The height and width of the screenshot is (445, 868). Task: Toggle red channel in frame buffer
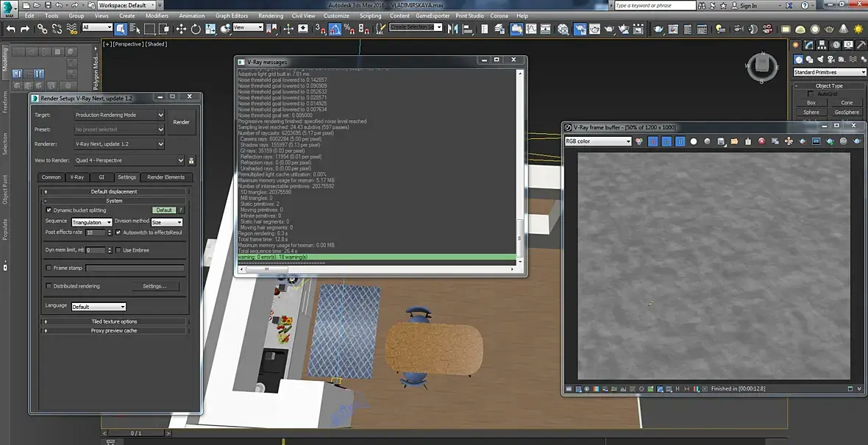pyautogui.click(x=653, y=142)
